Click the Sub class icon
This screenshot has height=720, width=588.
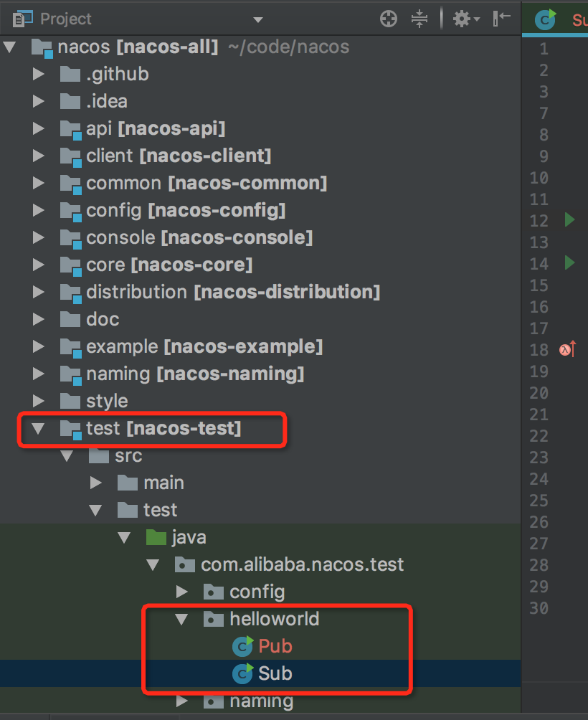243,673
